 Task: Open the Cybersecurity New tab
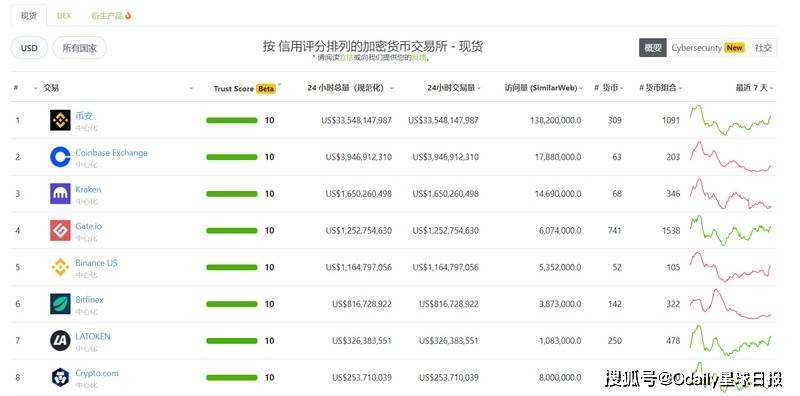[x=708, y=48]
